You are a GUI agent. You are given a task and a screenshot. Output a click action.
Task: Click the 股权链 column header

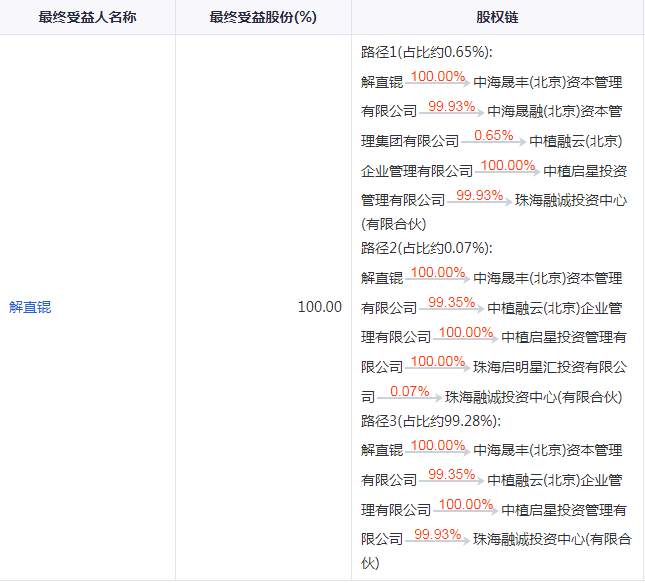(497, 18)
